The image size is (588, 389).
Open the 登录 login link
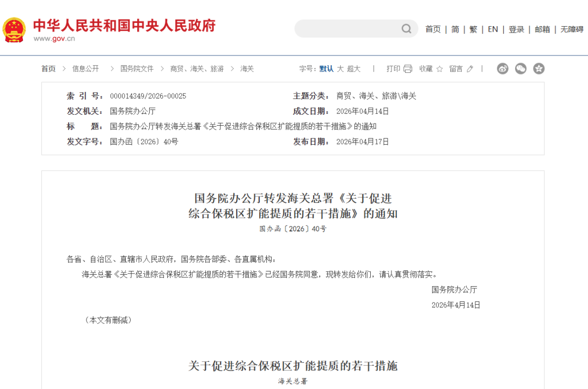point(516,29)
